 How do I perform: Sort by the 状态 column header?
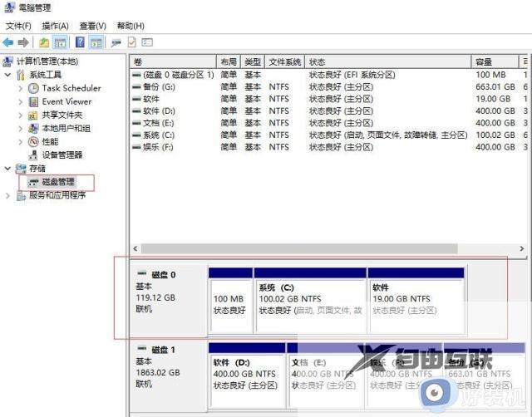(388, 61)
